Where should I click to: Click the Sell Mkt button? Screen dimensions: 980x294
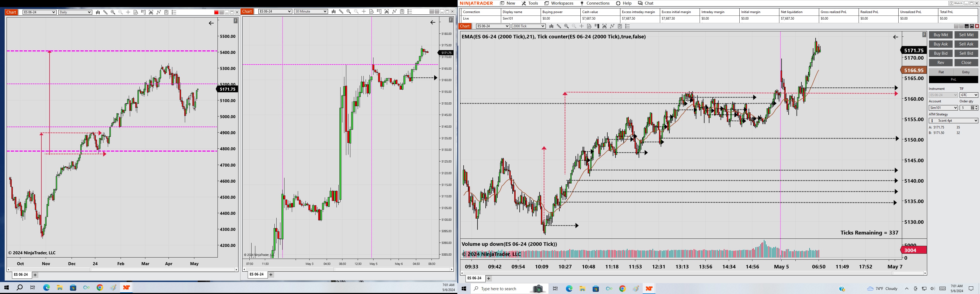pyautogui.click(x=966, y=35)
